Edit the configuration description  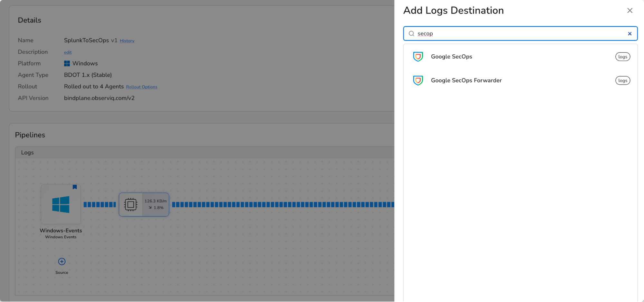(67, 52)
